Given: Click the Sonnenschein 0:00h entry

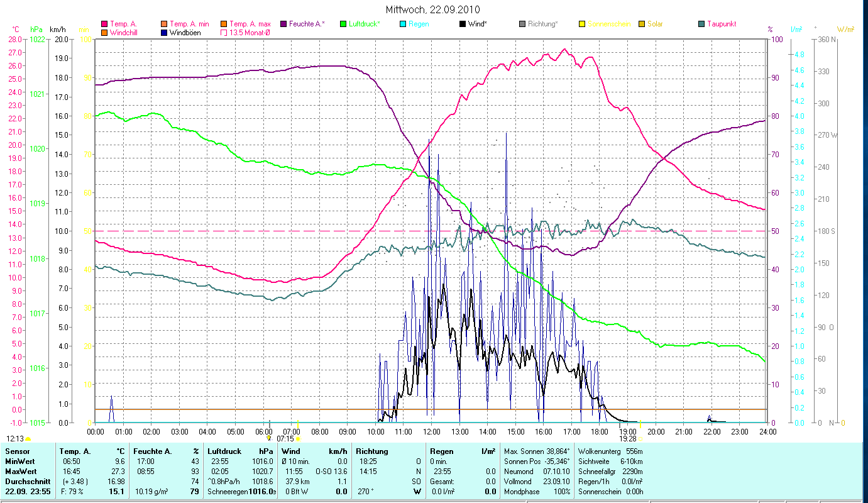Looking at the screenshot, I should tap(610, 492).
